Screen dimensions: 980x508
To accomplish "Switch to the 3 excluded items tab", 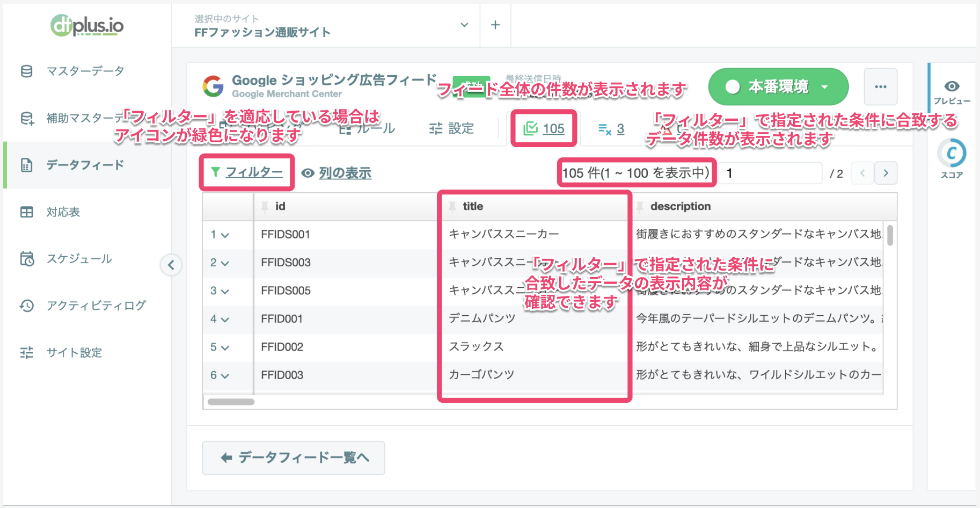I will coord(611,129).
